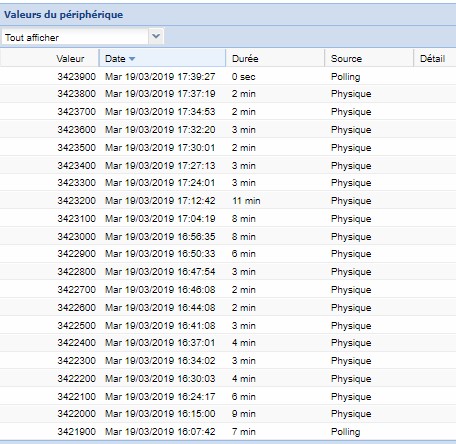Click the Valeurs du périphérique panel title
Viewport: 456px width, 444px height.
pyautogui.click(x=63, y=15)
